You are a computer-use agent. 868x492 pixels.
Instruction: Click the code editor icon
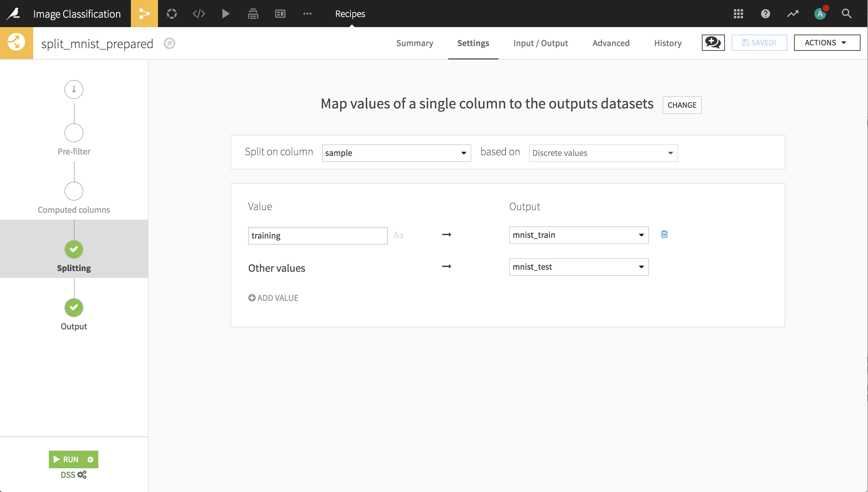pyautogui.click(x=199, y=13)
